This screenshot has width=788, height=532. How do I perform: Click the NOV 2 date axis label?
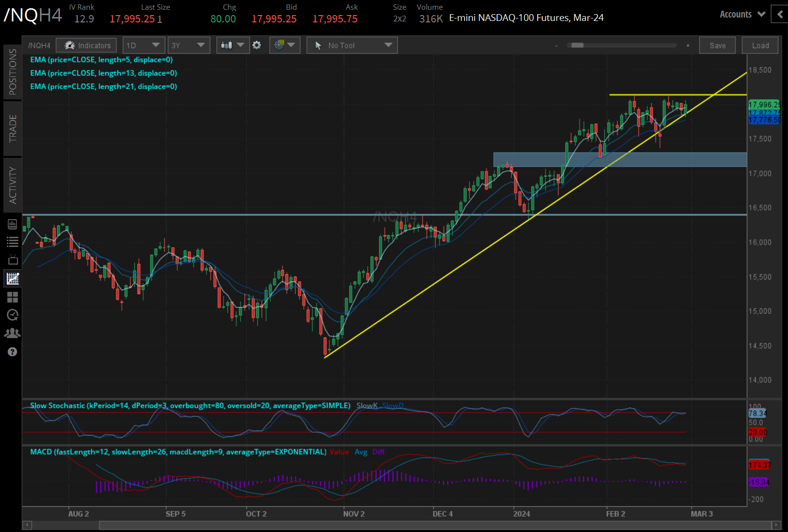click(x=354, y=514)
